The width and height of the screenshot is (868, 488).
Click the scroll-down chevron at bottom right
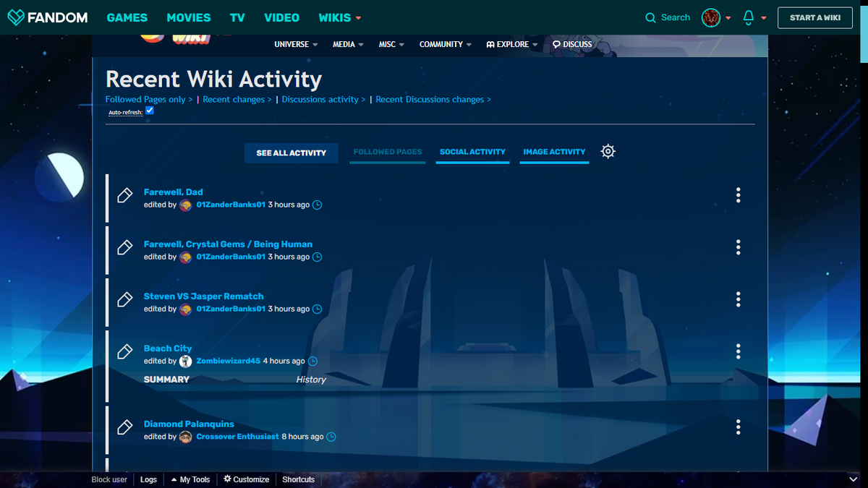[852, 479]
